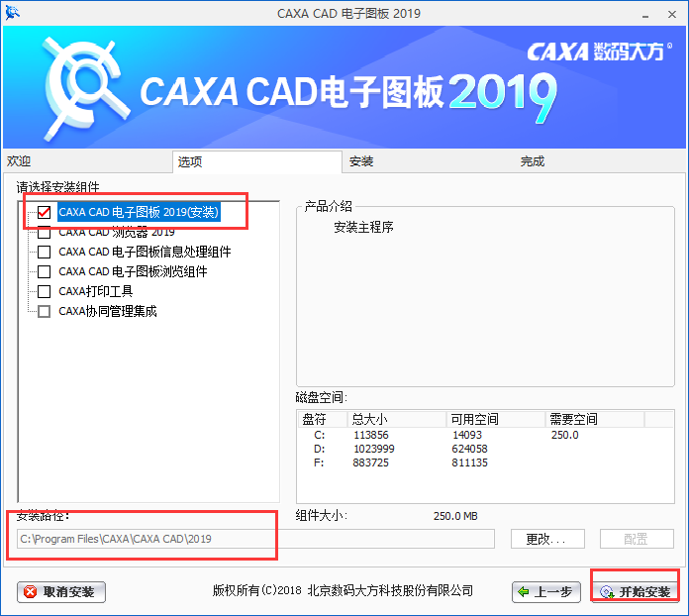
Task: Go back with the 上一步 arrow button
Action: (x=545, y=592)
